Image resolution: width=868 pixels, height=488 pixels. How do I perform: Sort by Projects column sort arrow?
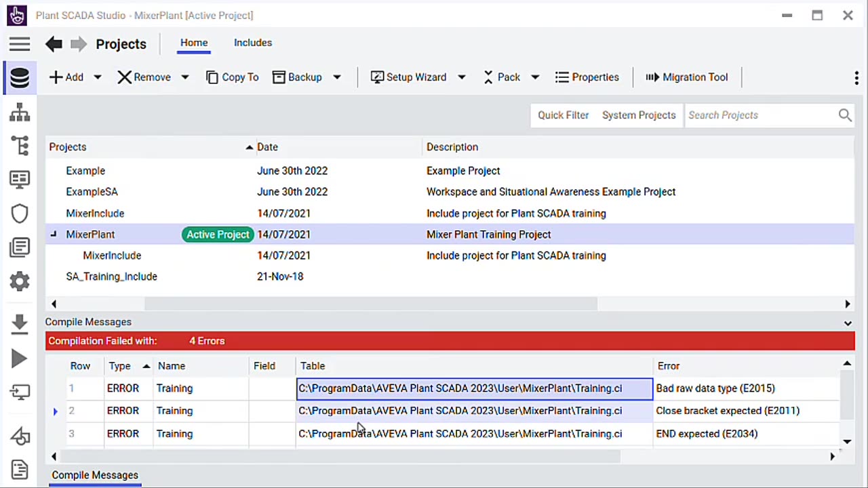pos(249,147)
